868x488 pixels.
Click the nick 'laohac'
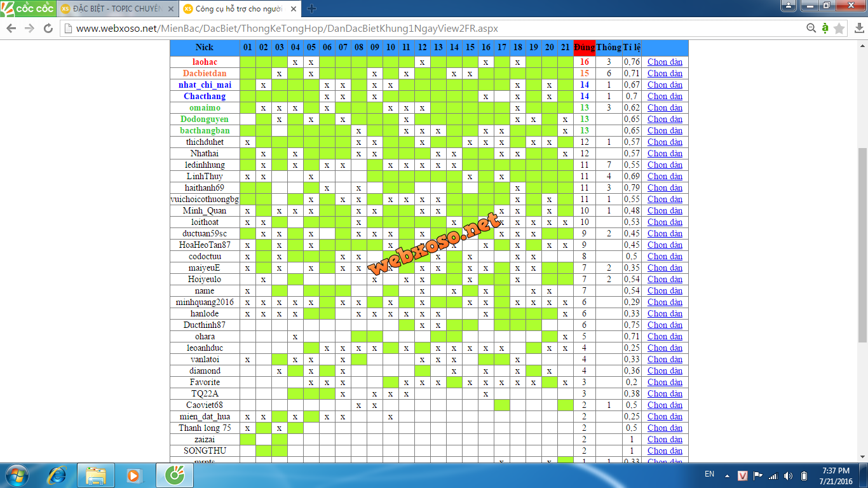tap(205, 62)
